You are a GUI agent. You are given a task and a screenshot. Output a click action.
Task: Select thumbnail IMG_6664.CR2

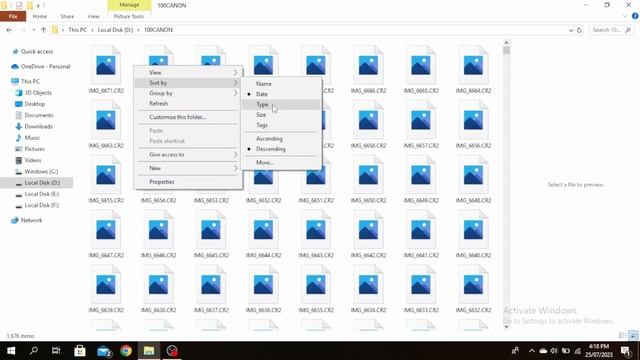tap(473, 69)
